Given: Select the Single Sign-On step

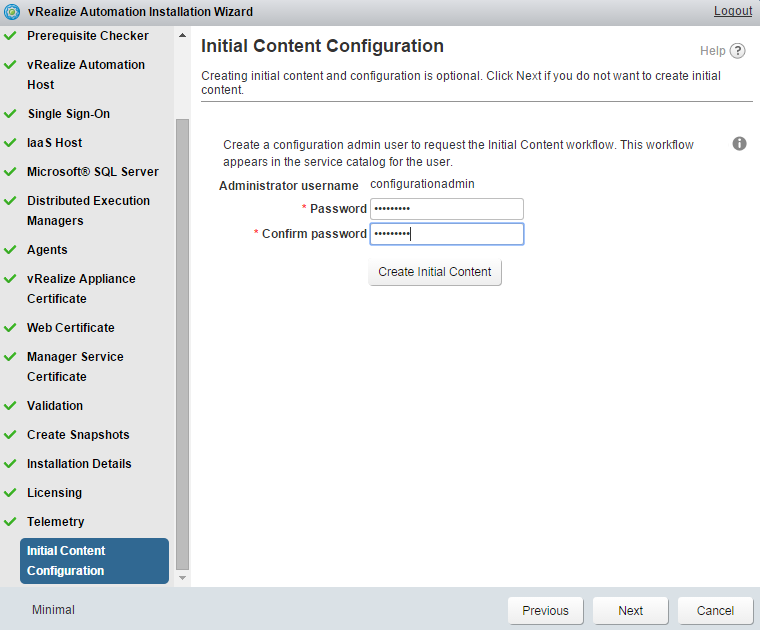Looking at the screenshot, I should pos(68,114).
